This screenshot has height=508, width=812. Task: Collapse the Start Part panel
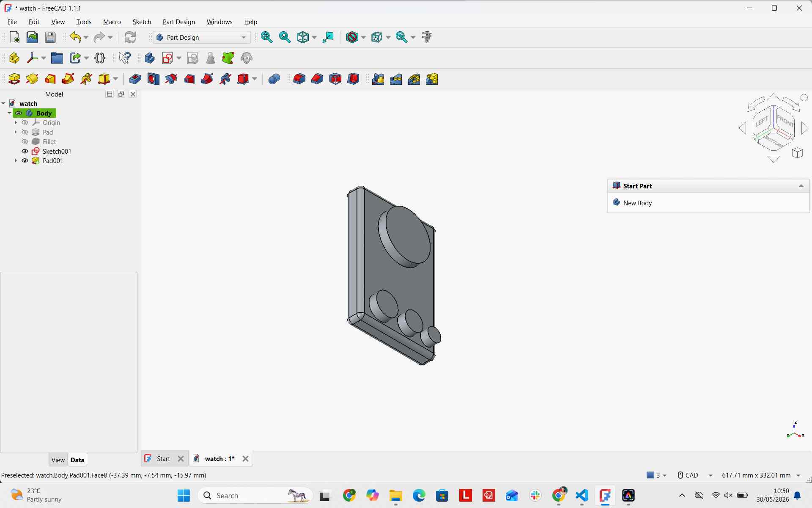click(801, 186)
